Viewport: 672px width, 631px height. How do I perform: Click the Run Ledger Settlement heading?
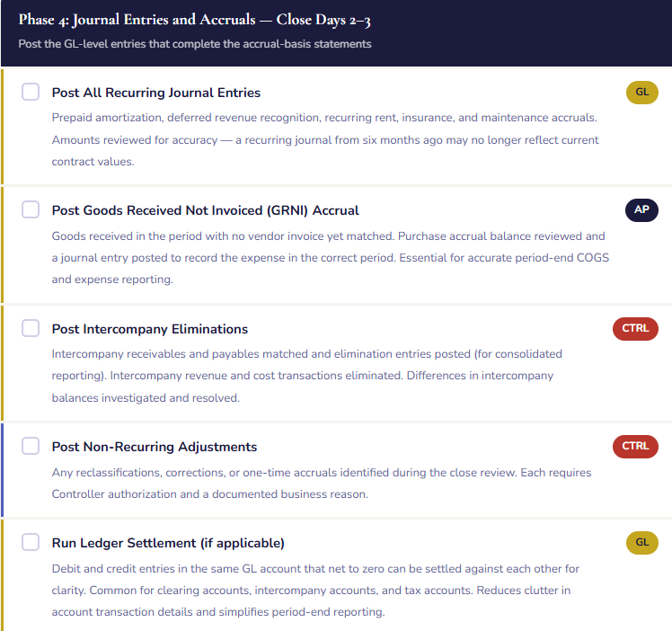pos(168,543)
